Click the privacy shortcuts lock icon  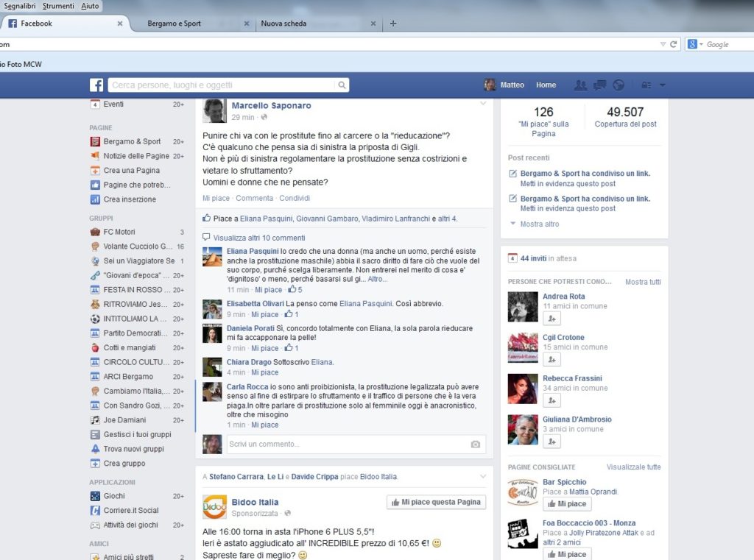point(646,85)
